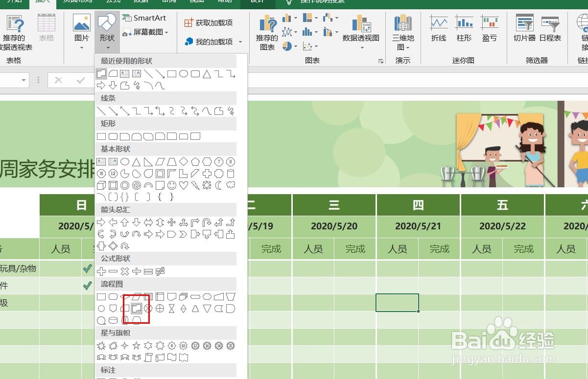
Task: Select the multiplication sign equation shape
Action: [125, 271]
